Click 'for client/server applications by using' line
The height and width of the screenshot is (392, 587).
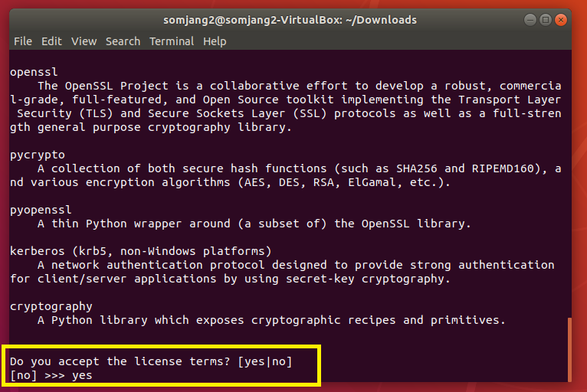coord(230,279)
